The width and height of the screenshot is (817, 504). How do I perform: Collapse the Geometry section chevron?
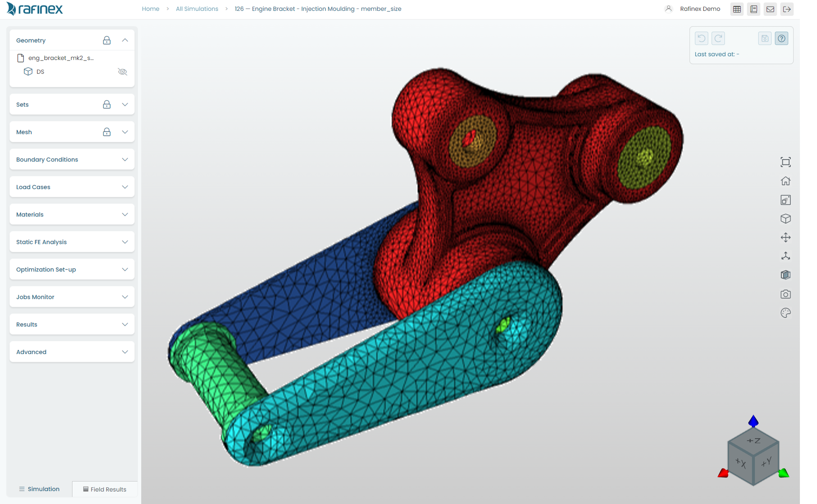[x=125, y=40]
